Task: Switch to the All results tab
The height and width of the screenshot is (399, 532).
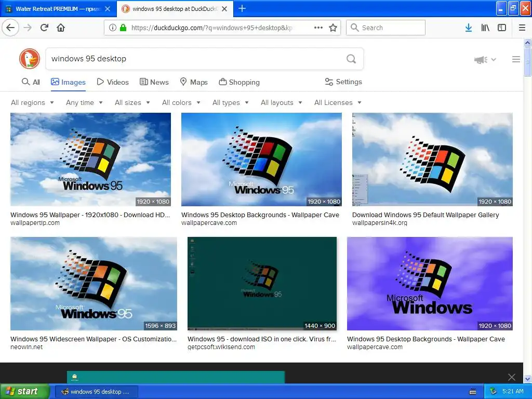Action: (31, 82)
